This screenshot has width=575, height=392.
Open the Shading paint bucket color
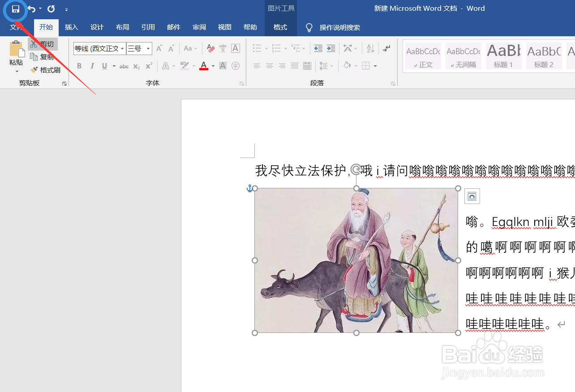pyautogui.click(x=347, y=66)
